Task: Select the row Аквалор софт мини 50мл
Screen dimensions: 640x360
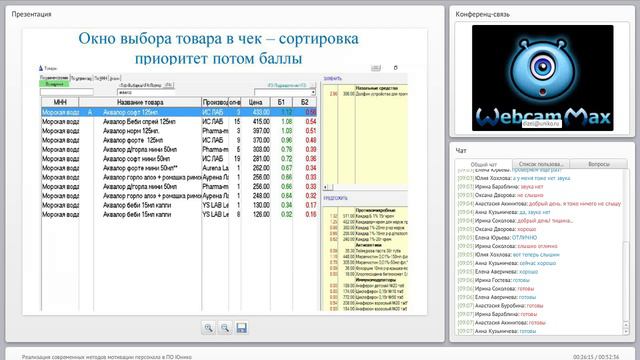Action: pyautogui.click(x=179, y=159)
